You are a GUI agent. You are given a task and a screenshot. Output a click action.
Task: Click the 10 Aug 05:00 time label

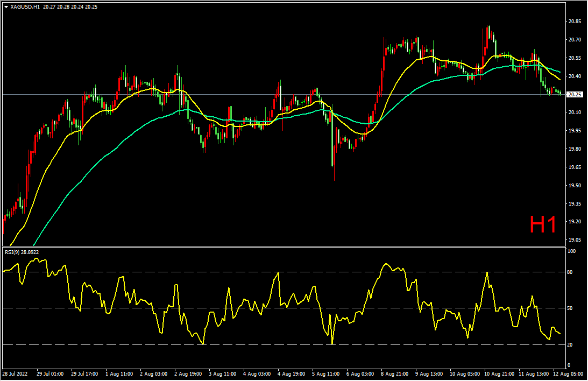pyautogui.click(x=465, y=374)
